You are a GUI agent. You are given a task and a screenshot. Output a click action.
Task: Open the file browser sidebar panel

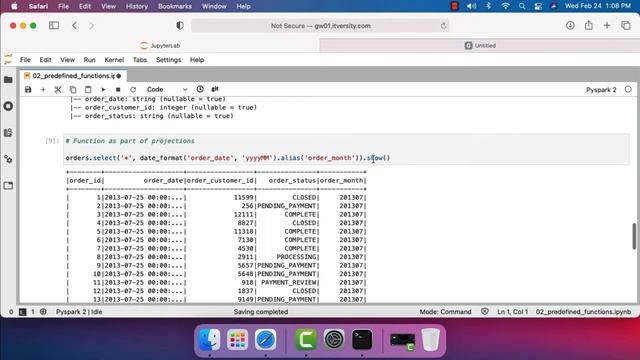pos(8,80)
